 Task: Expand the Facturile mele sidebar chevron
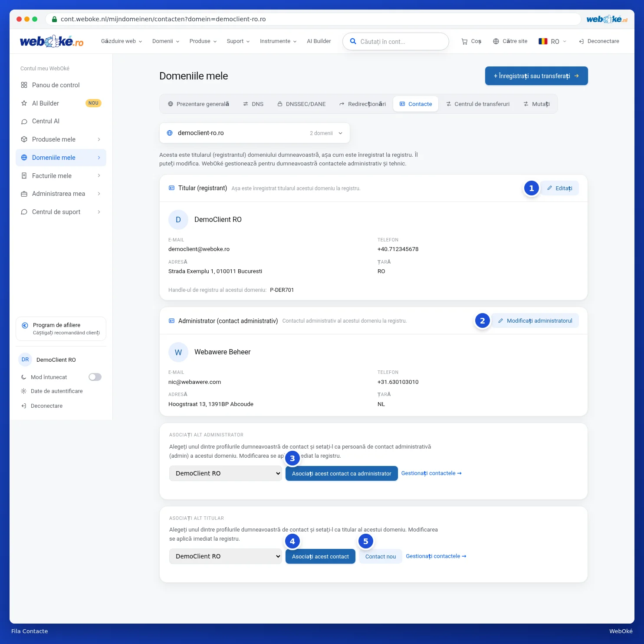[99, 175]
